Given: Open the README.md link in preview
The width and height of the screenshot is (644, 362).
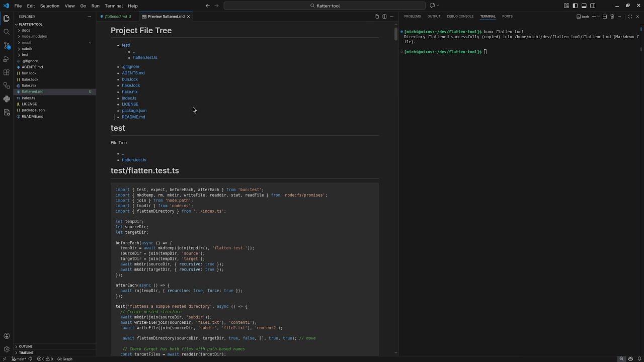Looking at the screenshot, I should point(133,117).
